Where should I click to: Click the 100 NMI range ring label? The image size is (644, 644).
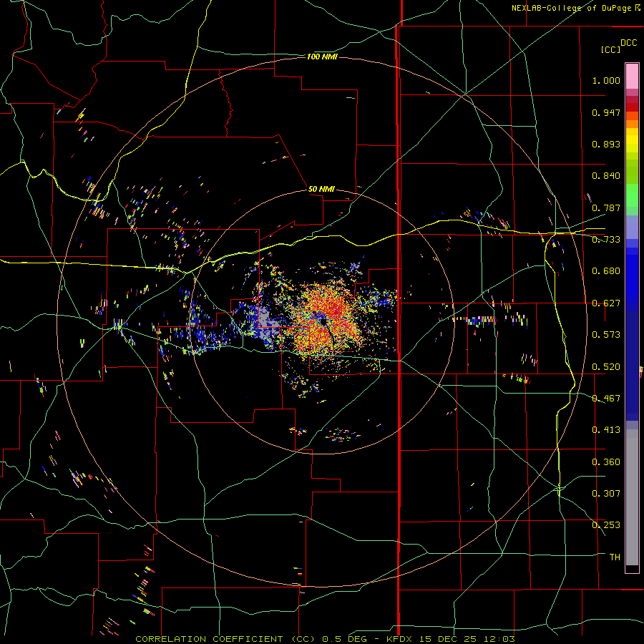pos(322,57)
